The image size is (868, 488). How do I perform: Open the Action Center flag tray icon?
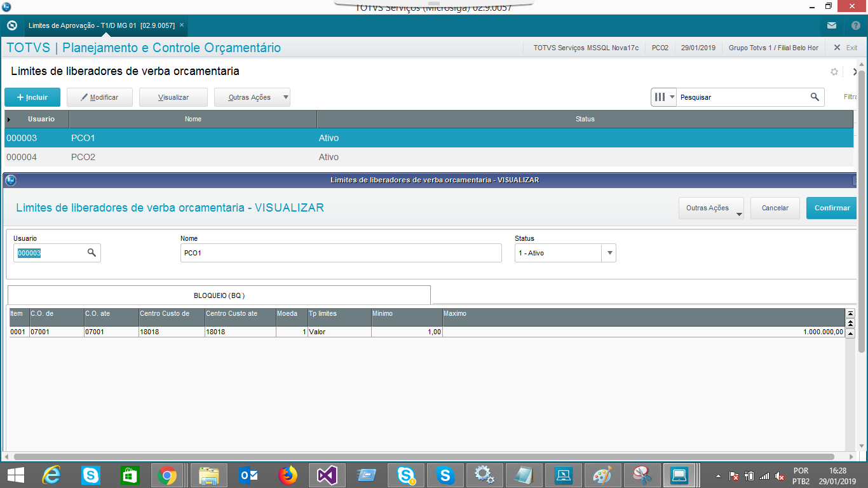point(733,476)
